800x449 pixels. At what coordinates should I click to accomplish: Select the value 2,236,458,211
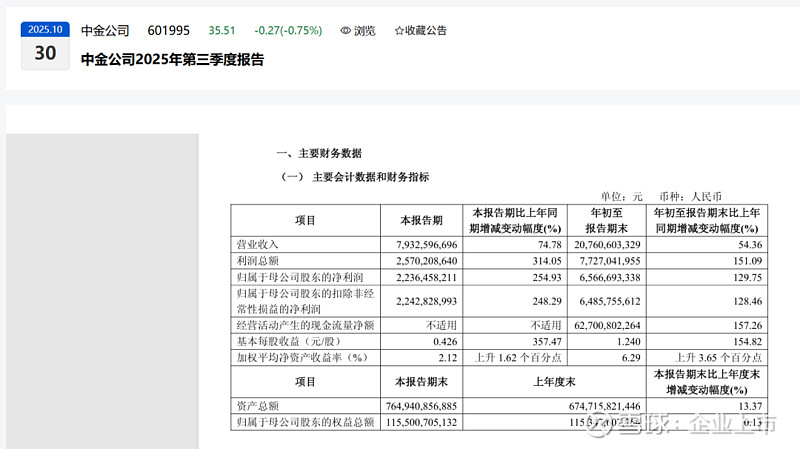point(427,278)
